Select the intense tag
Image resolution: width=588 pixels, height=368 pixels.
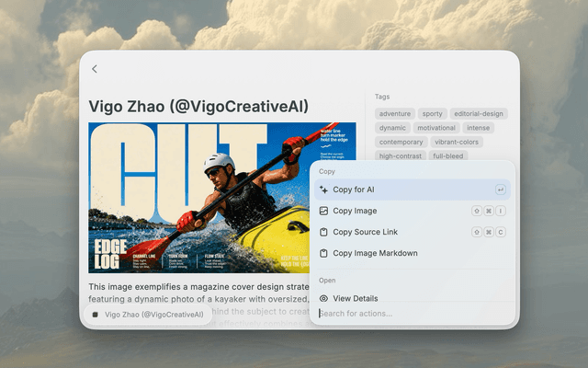pyautogui.click(x=478, y=128)
